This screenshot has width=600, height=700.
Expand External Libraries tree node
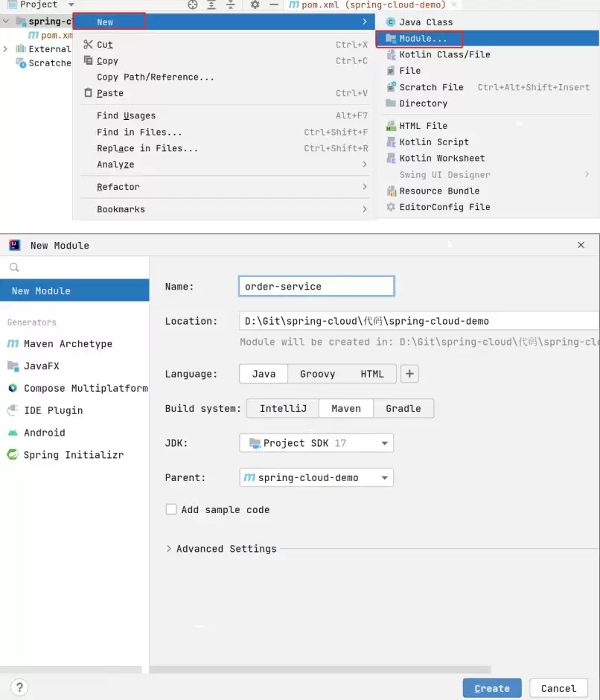click(x=6, y=48)
